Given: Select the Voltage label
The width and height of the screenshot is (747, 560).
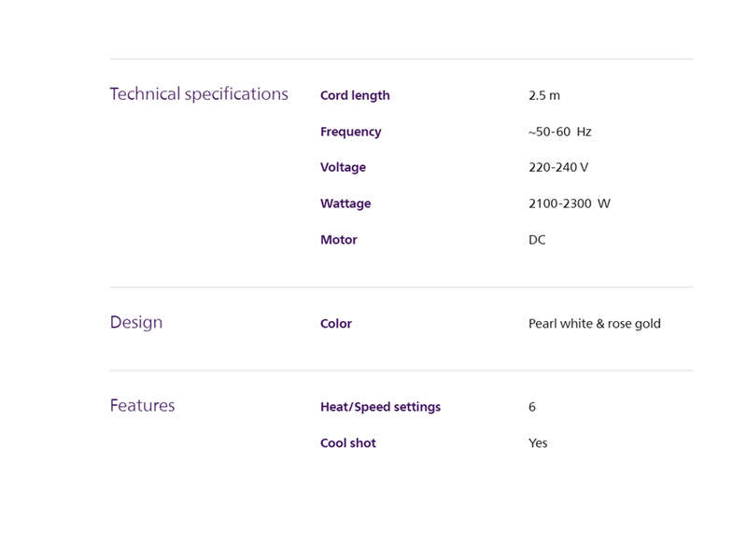Looking at the screenshot, I should [x=343, y=168].
